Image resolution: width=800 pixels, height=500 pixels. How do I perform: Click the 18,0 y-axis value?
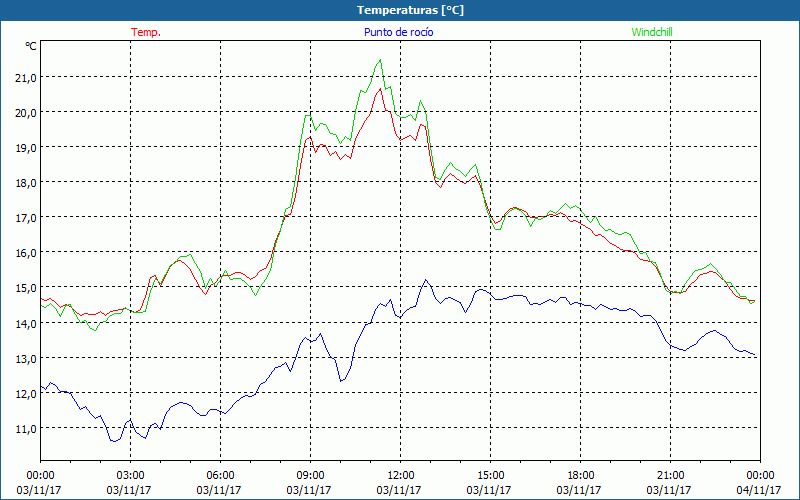click(x=27, y=183)
